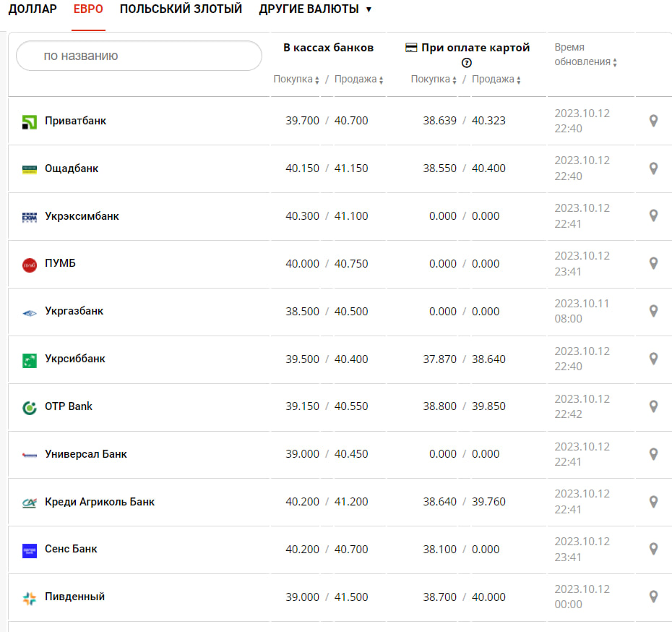The image size is (672, 632).
Task: Open the Сенс Банк link
Action: coord(71,549)
